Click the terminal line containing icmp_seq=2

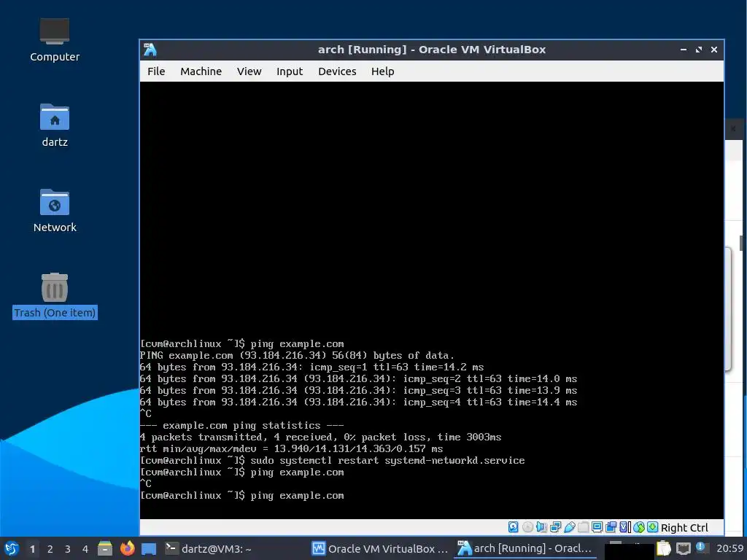[358, 379]
